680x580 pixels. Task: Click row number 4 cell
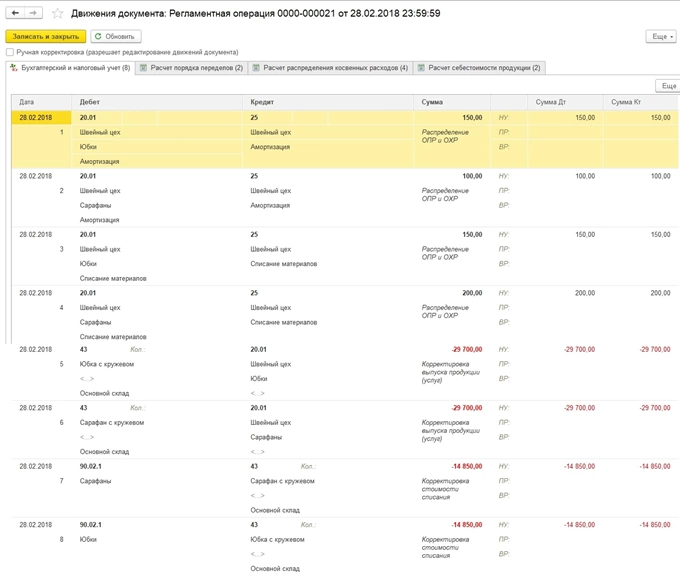coord(61,308)
